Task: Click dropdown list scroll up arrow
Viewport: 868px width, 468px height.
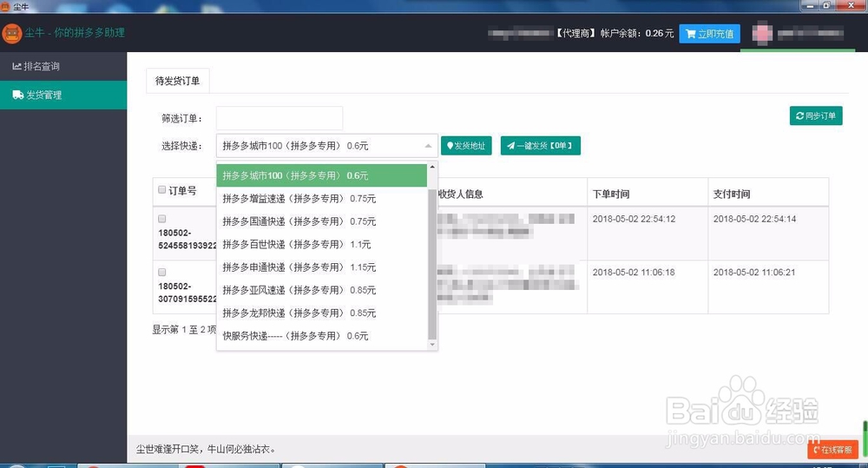Action: tap(432, 167)
